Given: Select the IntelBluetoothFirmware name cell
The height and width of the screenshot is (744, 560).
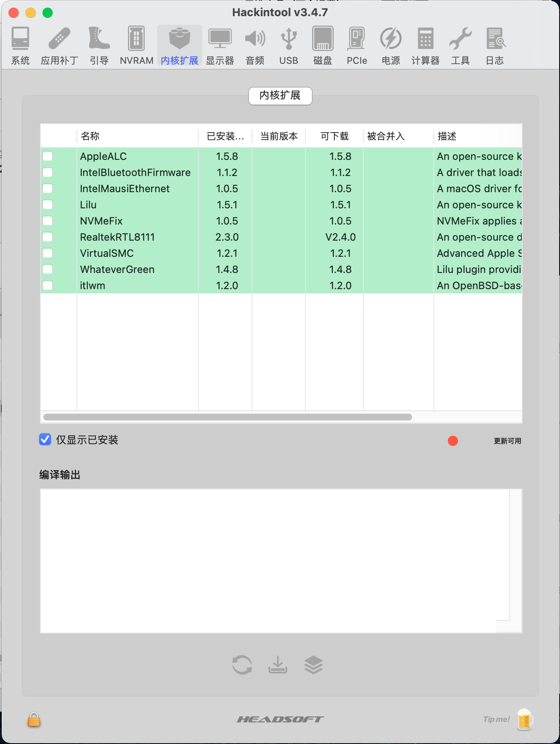Looking at the screenshot, I should click(x=137, y=172).
